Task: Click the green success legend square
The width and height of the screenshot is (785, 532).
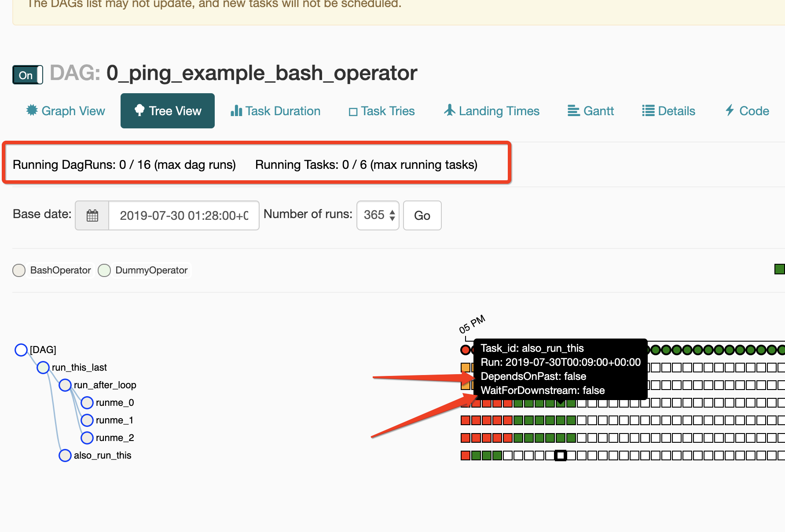Action: [780, 269]
